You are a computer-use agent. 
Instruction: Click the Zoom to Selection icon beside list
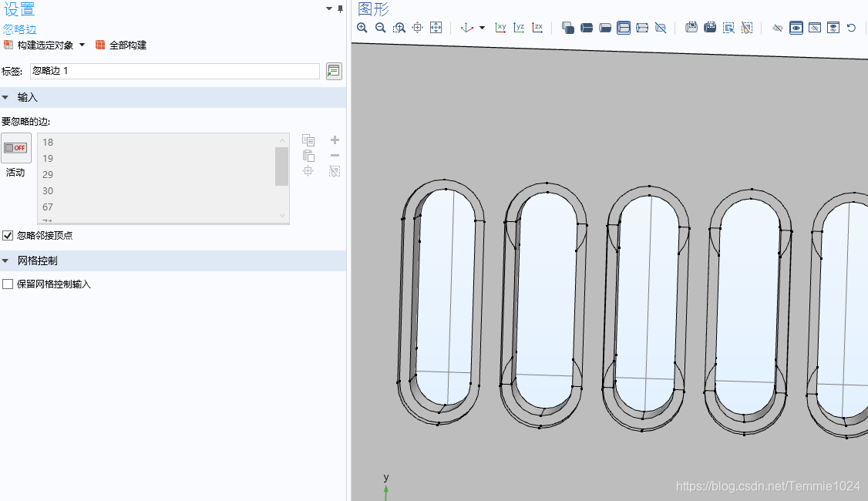(308, 171)
